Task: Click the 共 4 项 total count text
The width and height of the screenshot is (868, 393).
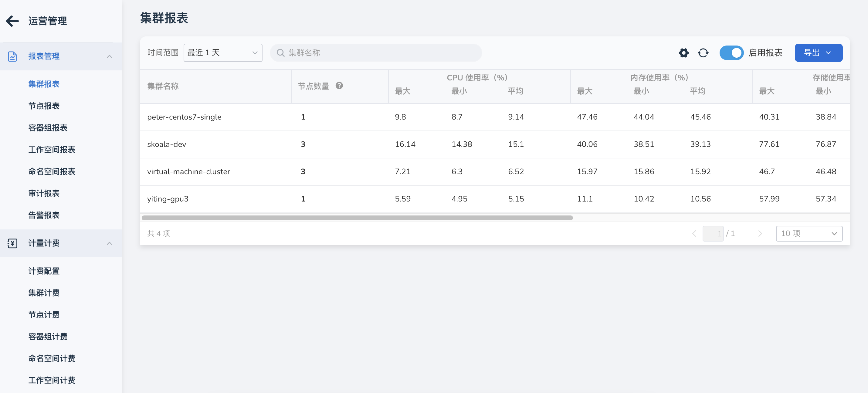Action: click(x=158, y=234)
